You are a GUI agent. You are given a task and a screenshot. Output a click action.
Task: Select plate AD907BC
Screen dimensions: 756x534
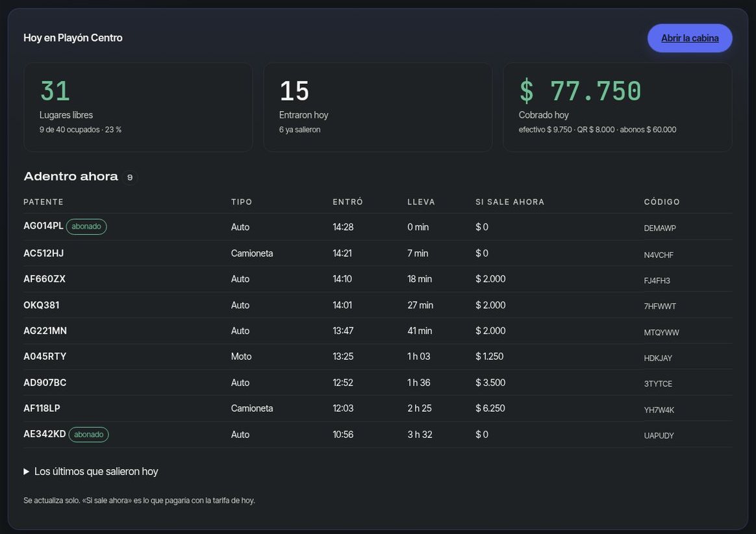(x=45, y=383)
